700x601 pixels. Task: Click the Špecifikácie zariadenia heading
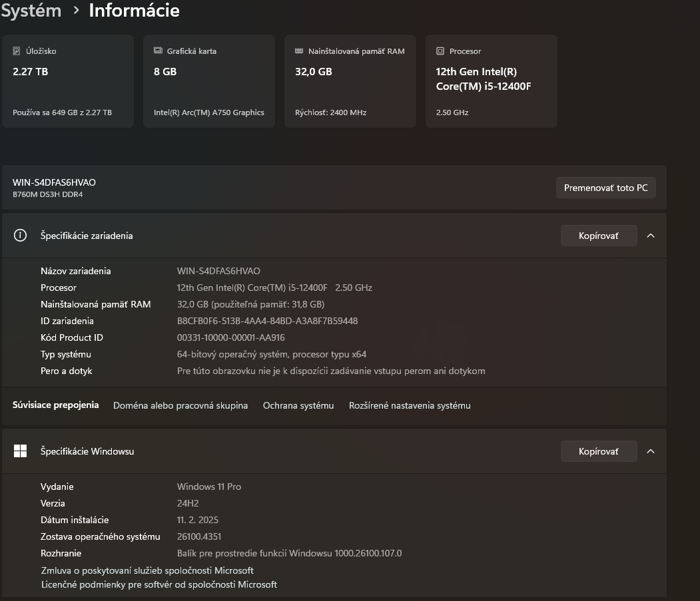pos(87,236)
